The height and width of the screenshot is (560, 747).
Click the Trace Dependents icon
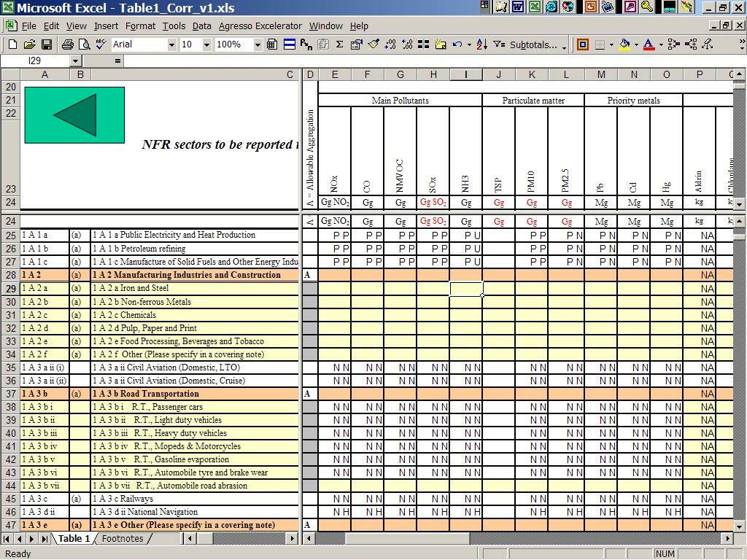tap(691, 44)
